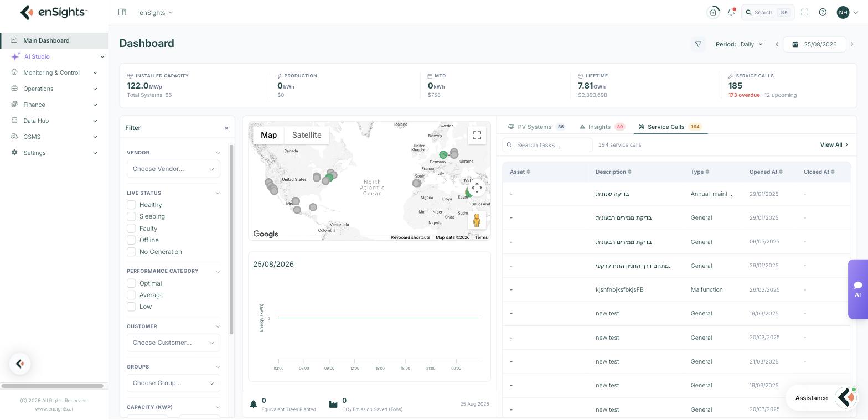The width and height of the screenshot is (868, 420).
Task: Click the filter funnel icon beside Period
Action: (698, 44)
